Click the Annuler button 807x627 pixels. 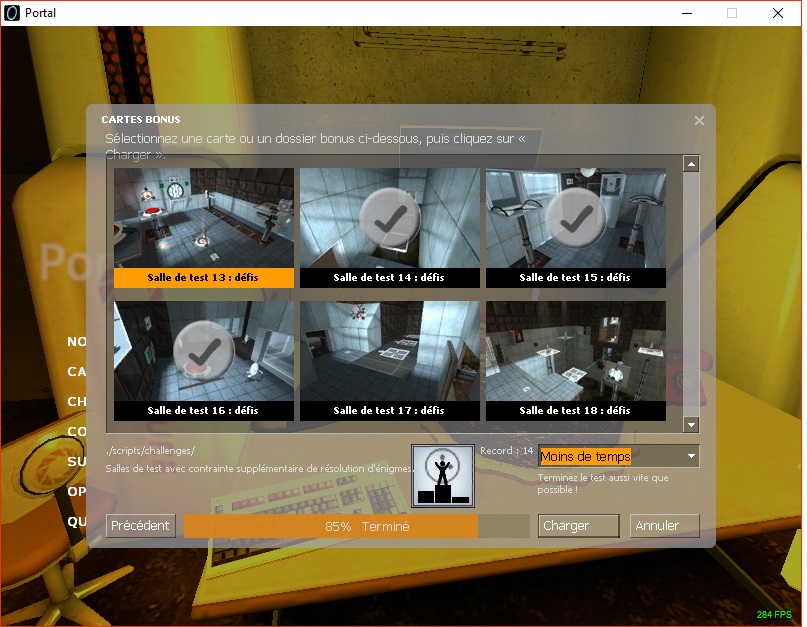[x=664, y=526]
